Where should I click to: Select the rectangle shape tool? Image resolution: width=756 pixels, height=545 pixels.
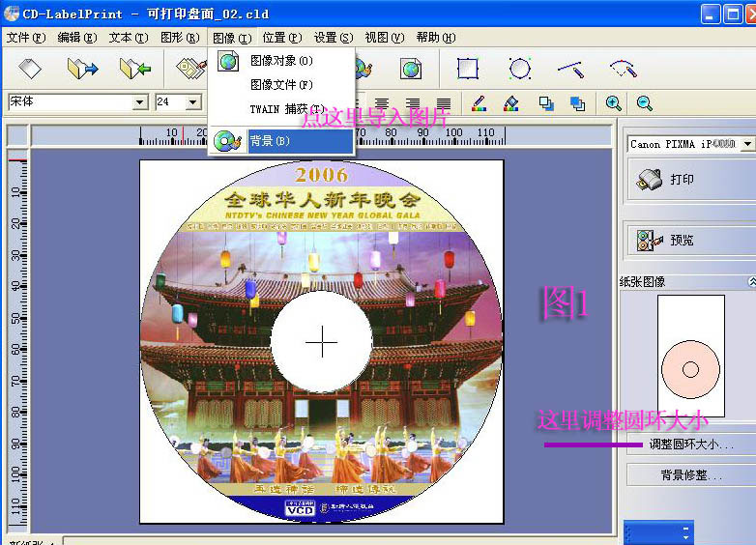(x=468, y=69)
